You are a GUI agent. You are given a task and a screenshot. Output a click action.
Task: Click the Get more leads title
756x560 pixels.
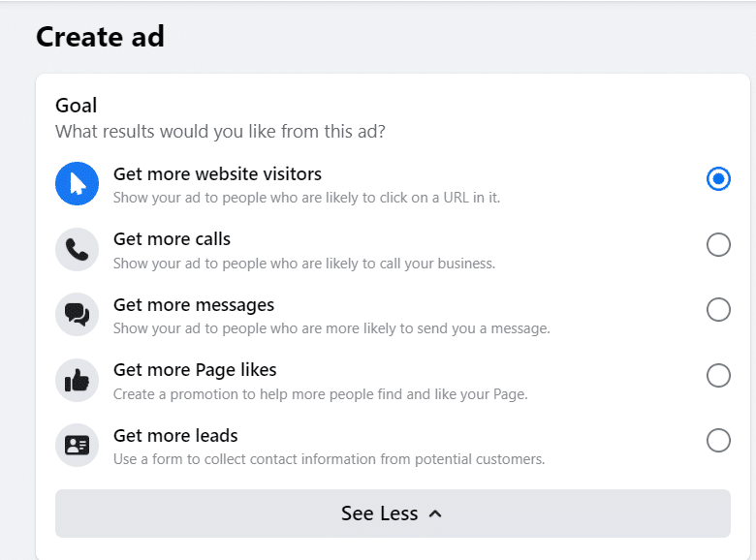(175, 436)
